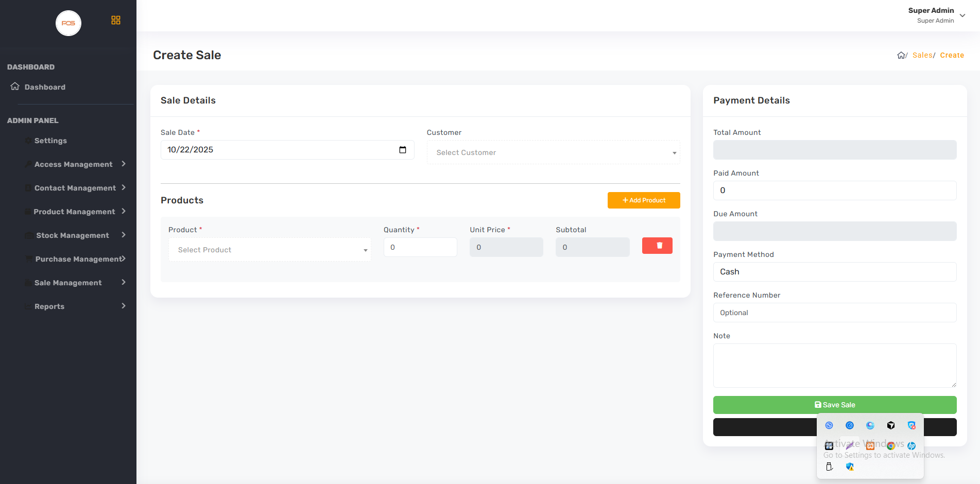Toggle sidebar with orange grid icon
The image size is (980, 484).
coord(116,20)
